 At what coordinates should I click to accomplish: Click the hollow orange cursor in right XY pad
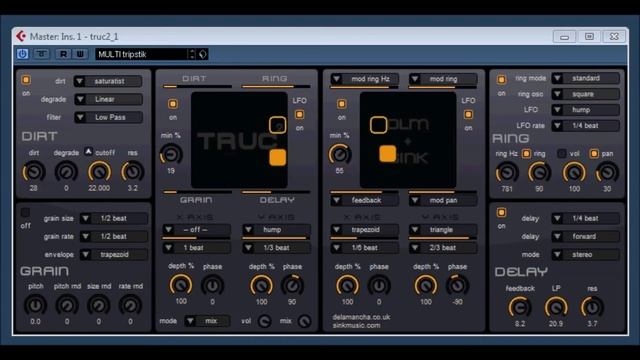pyautogui.click(x=378, y=125)
